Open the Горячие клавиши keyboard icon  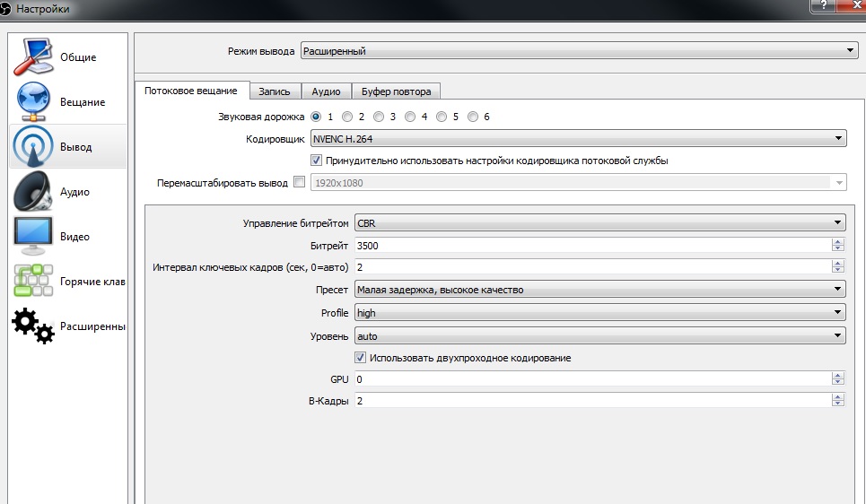tap(33, 281)
